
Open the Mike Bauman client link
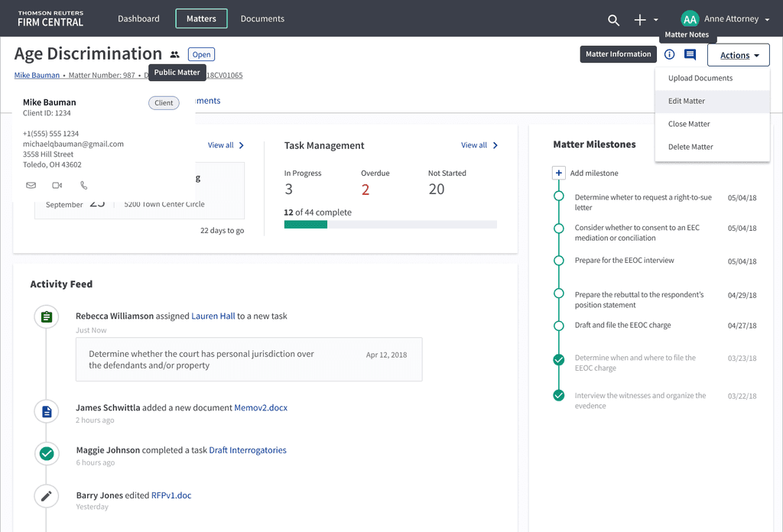coord(37,76)
